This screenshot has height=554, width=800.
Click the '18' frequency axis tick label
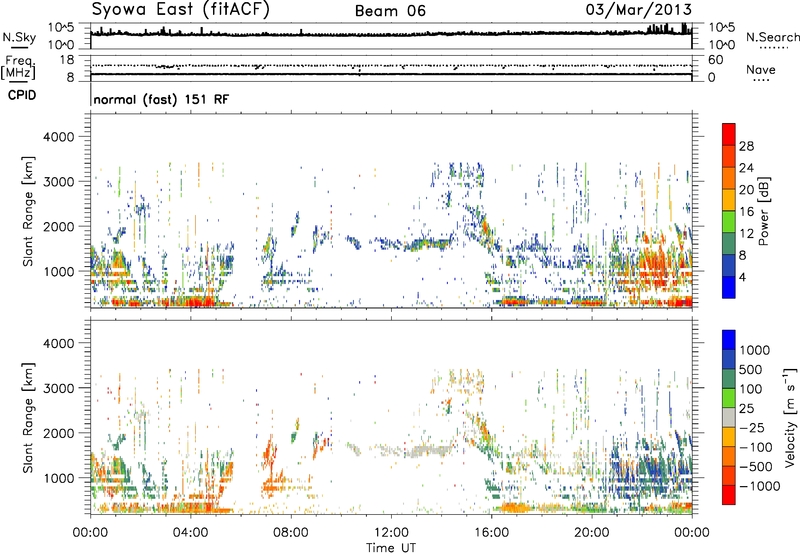pos(66,60)
